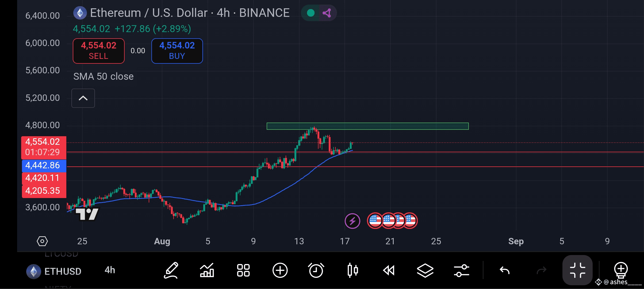Create an alert with the alarm clock icon
This screenshot has height=289, width=644.
click(316, 270)
